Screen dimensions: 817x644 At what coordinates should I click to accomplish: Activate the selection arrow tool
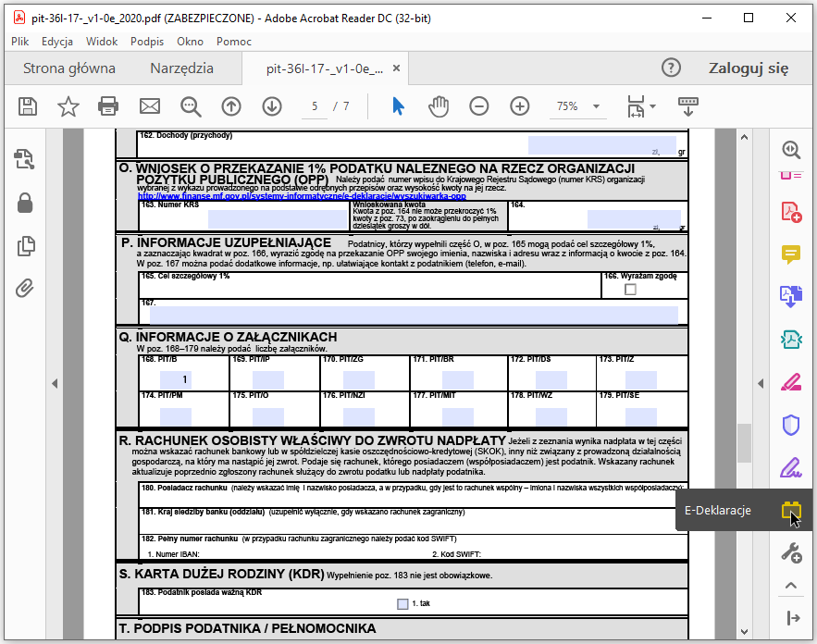398,106
